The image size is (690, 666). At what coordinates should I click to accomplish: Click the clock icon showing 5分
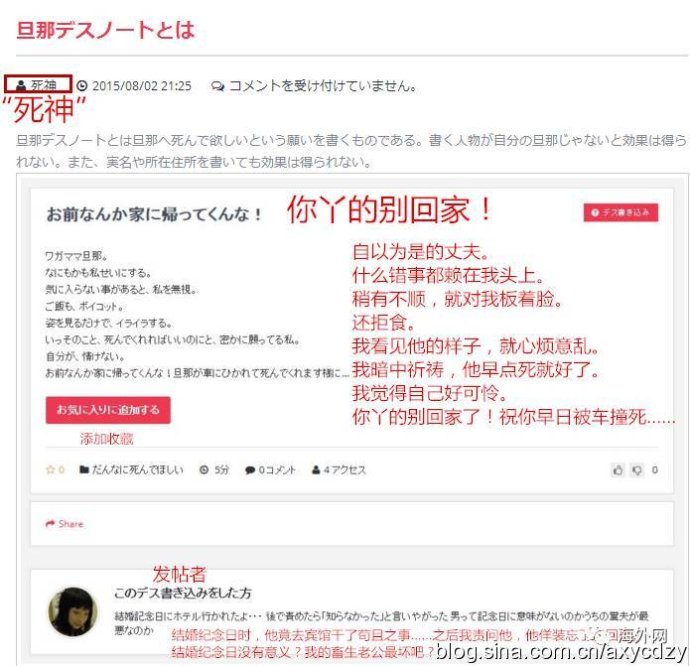[204, 470]
